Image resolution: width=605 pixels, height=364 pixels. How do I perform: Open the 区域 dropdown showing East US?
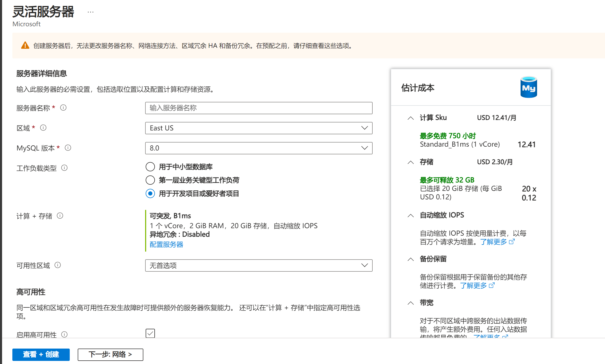coord(259,128)
